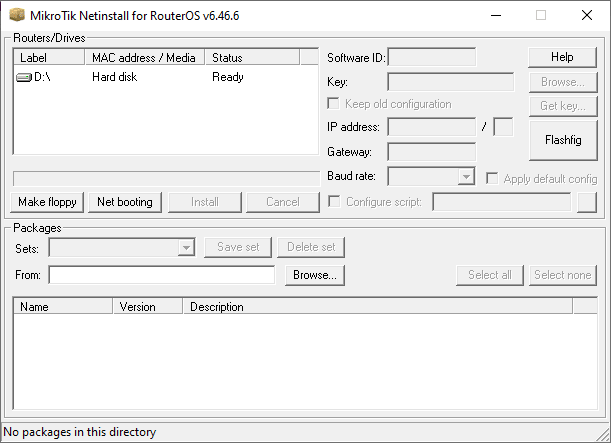Click the Get key button
The height and width of the screenshot is (443, 611).
(x=563, y=106)
